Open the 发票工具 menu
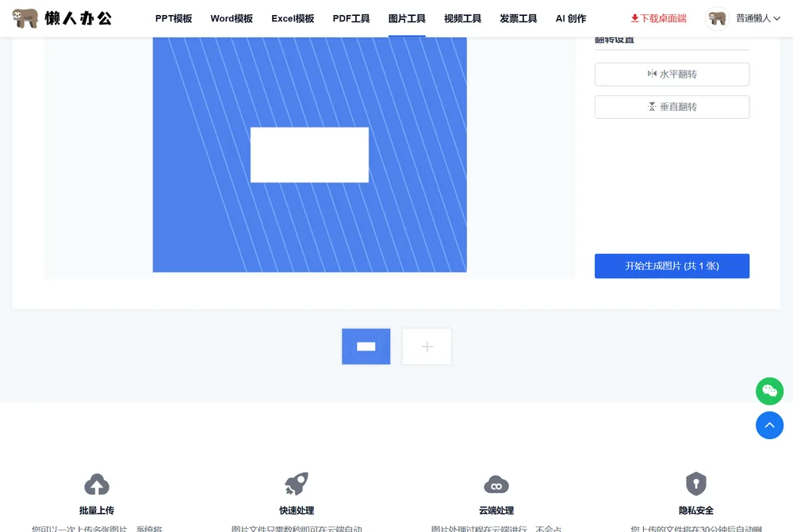Viewport: 793px width, 532px height. (519, 19)
